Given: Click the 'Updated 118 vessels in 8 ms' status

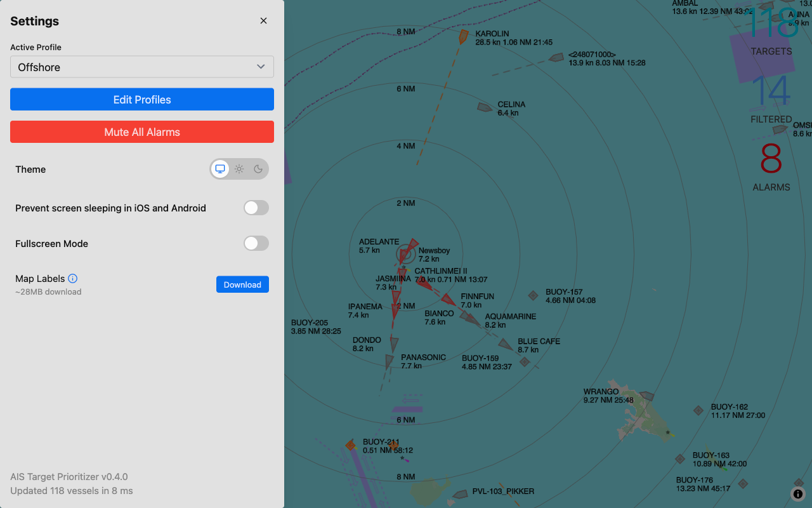Looking at the screenshot, I should [x=72, y=491].
